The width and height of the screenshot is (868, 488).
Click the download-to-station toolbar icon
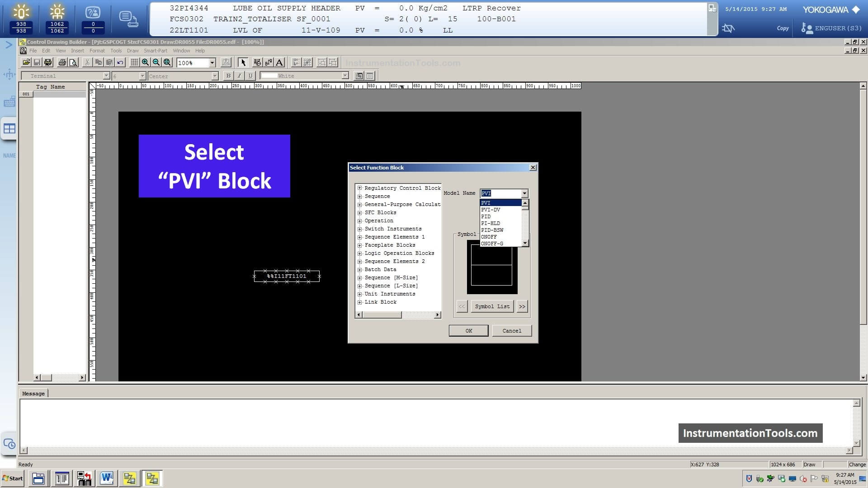(48, 63)
